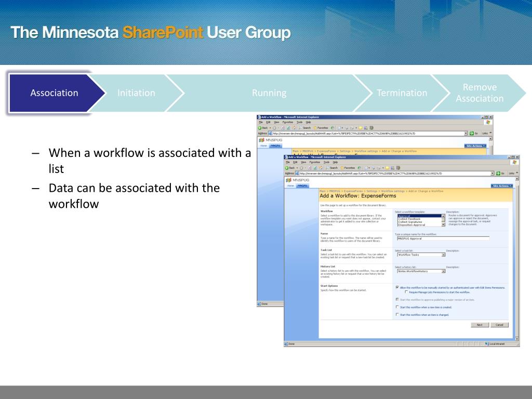The width and height of the screenshot is (532, 399).
Task: Click Back button in rear IE window
Action: 263,128
